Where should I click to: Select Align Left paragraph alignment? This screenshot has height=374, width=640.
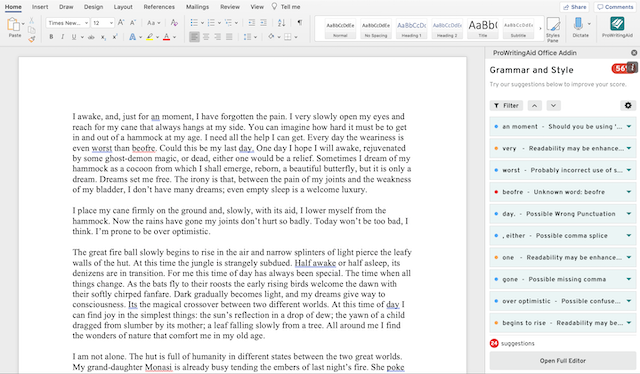click(194, 37)
